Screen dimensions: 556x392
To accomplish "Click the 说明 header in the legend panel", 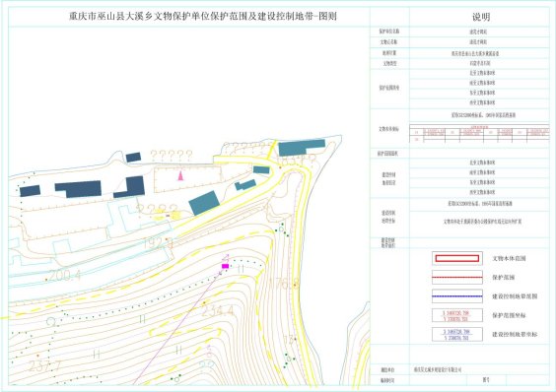I will point(481,17).
